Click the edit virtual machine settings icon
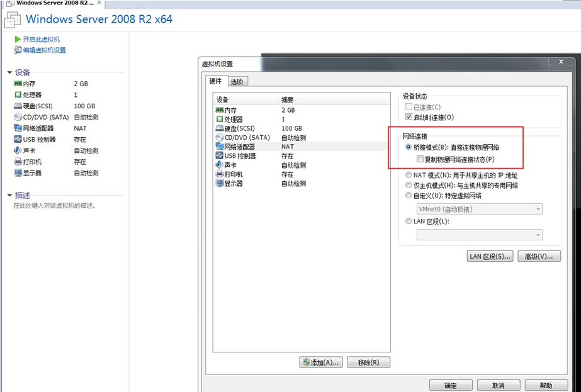Screen dimensions: 581x392 pos(18,50)
